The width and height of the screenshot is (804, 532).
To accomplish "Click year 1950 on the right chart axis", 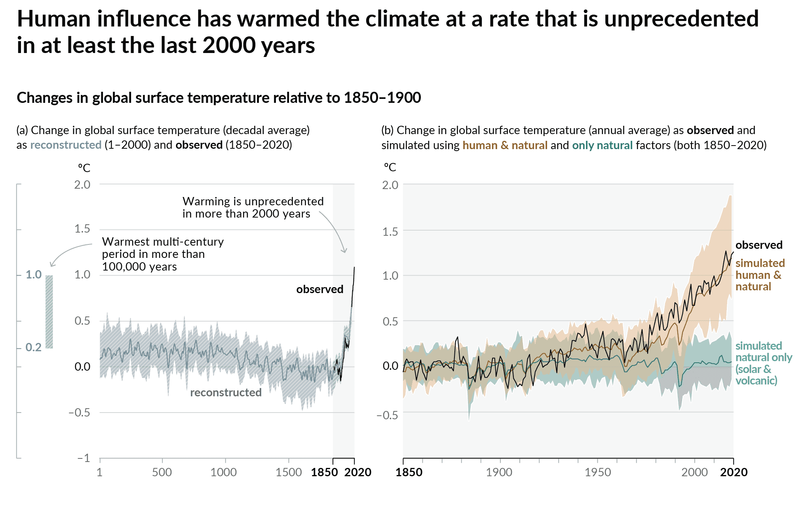I will 598,472.
